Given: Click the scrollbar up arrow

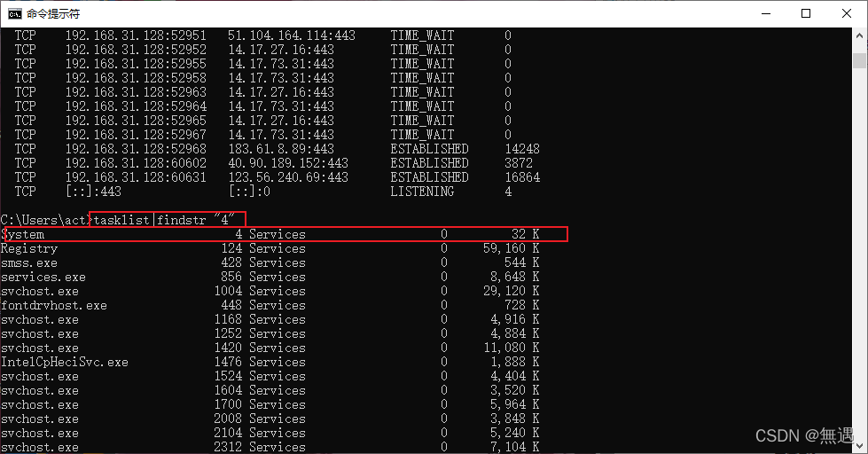Looking at the screenshot, I should 859,35.
